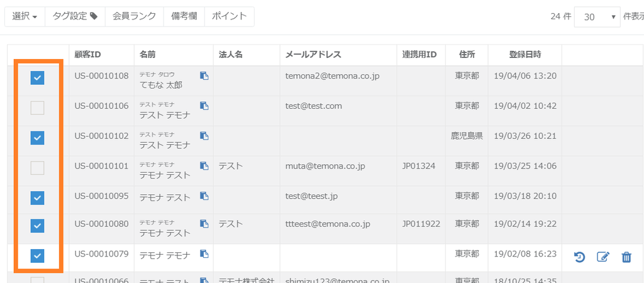Uncheck the checkbox for US-00010108
The width and height of the screenshot is (644, 283).
tap(38, 77)
